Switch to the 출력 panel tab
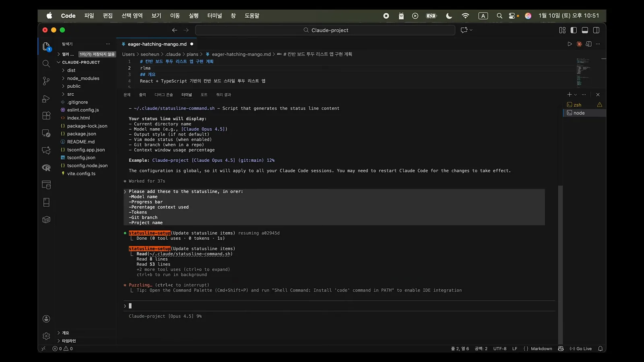 (x=142, y=95)
